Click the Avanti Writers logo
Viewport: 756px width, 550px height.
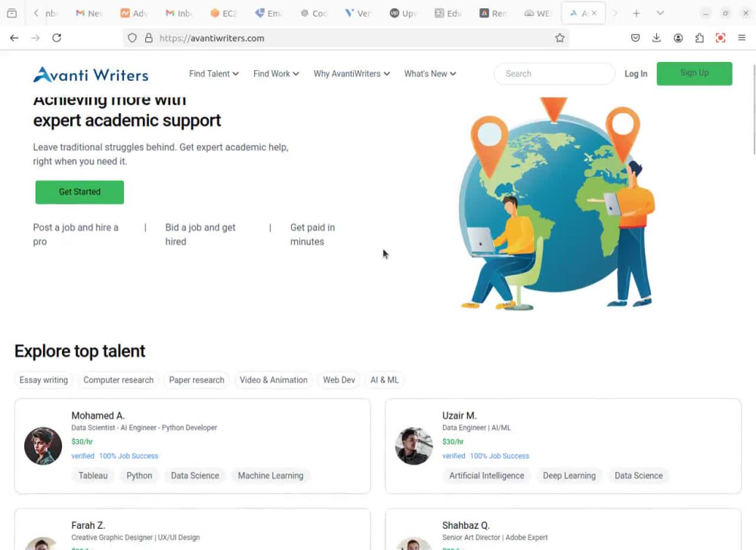point(91,74)
